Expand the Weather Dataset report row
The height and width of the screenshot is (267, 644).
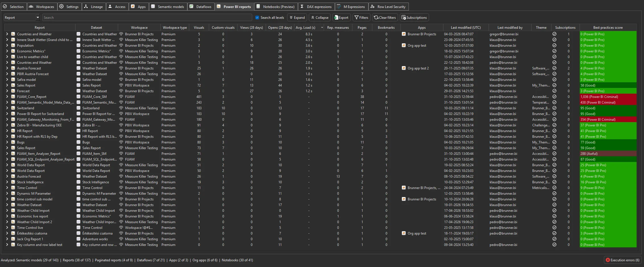point(7,205)
